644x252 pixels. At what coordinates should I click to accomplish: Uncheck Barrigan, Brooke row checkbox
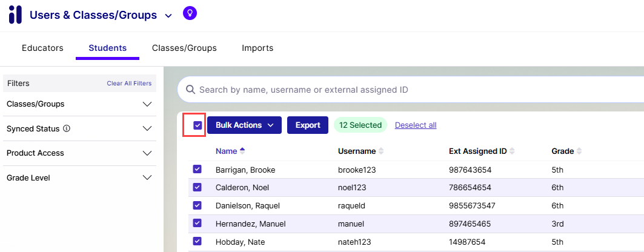click(198, 170)
